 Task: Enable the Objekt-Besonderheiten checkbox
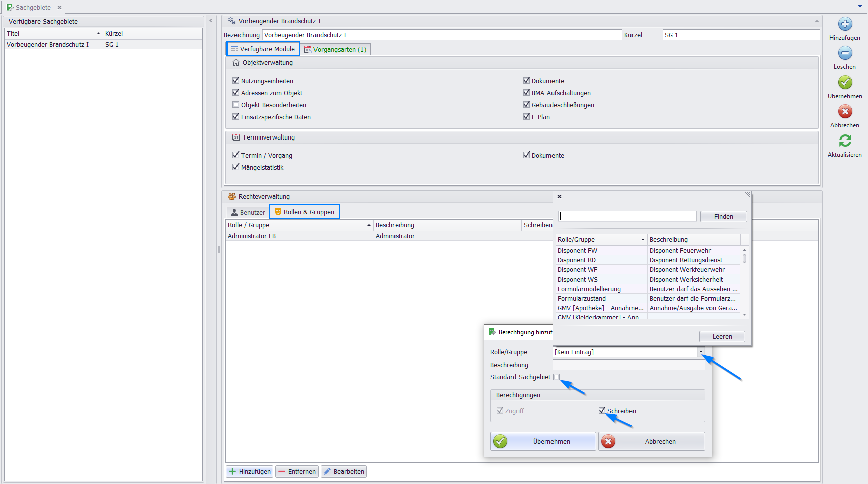235,105
